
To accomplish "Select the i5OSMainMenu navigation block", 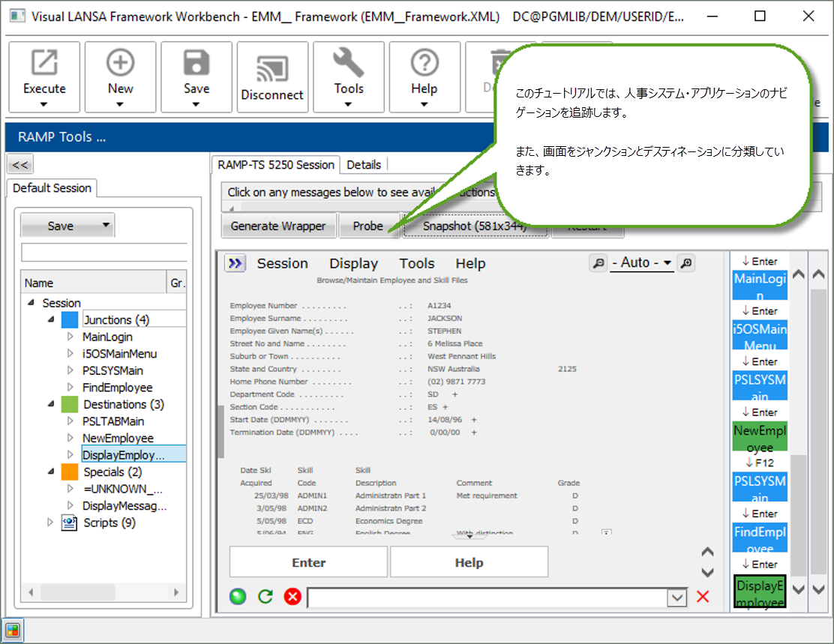I will (x=760, y=335).
